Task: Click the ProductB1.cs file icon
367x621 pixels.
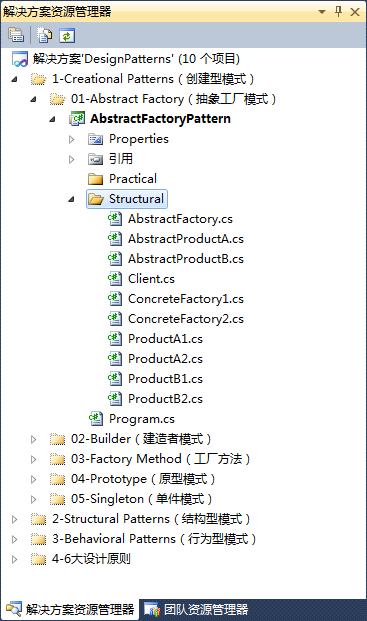Action: pyautogui.click(x=115, y=379)
